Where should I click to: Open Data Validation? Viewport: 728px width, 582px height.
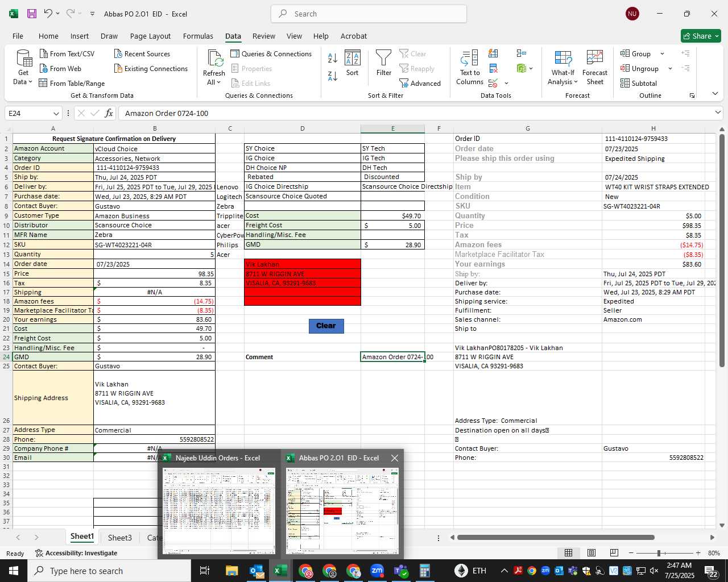pyautogui.click(x=493, y=84)
